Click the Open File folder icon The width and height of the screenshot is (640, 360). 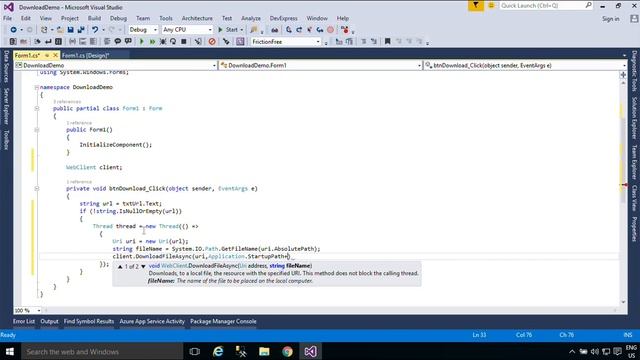[60, 30]
